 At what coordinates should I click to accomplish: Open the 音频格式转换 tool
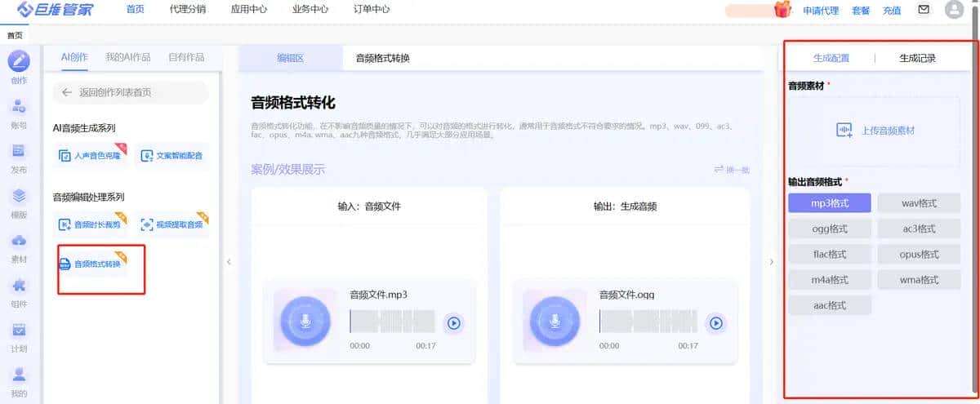[91, 264]
